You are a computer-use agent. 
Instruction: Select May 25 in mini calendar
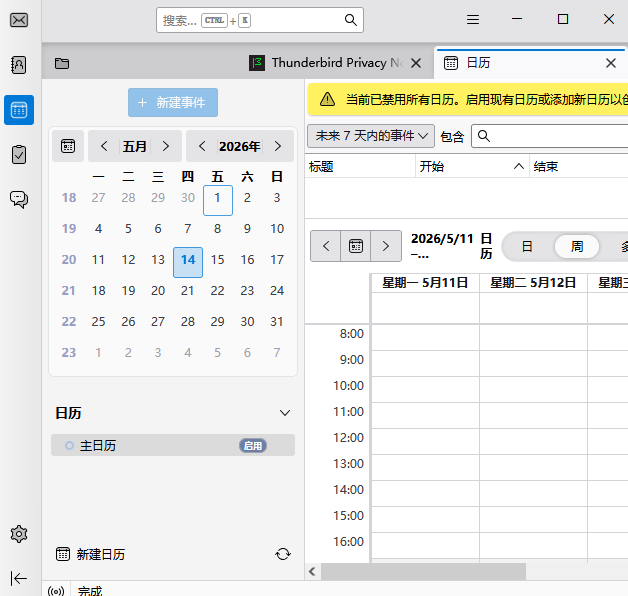click(99, 321)
